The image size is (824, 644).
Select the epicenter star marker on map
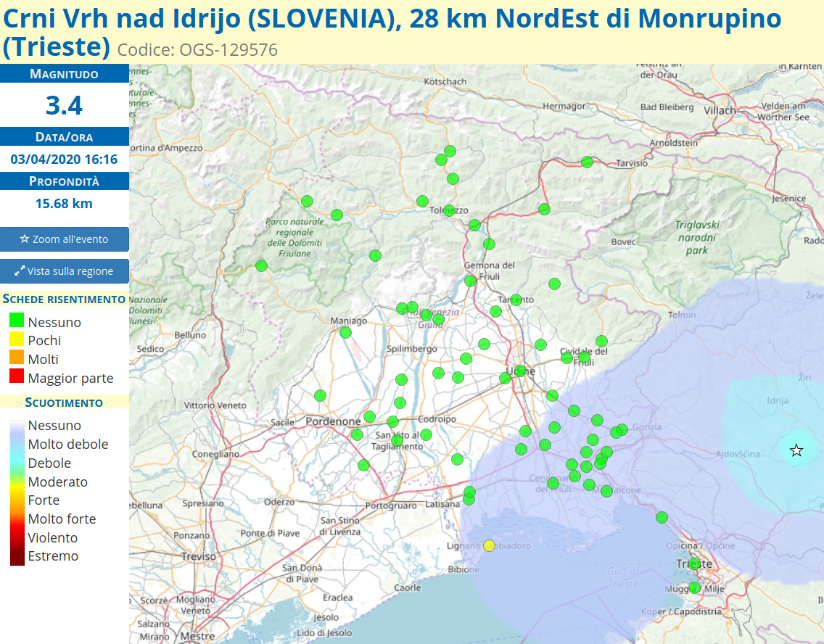[x=796, y=451]
